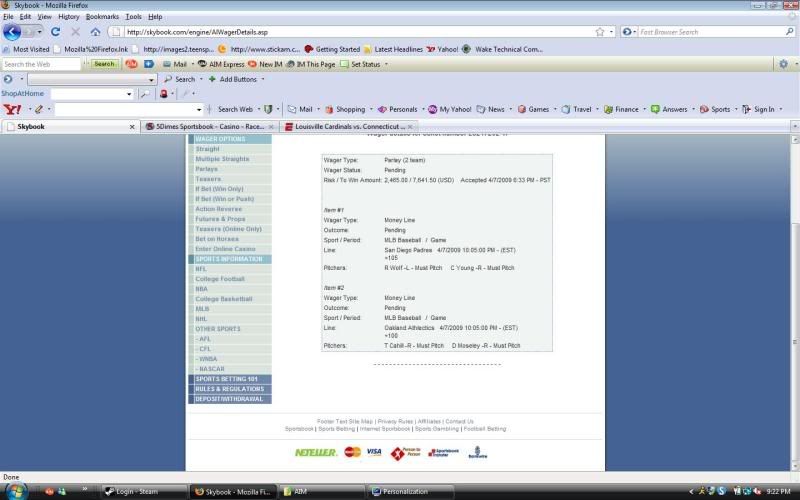Open the Yahoo search box dropdown arrow

199,110
